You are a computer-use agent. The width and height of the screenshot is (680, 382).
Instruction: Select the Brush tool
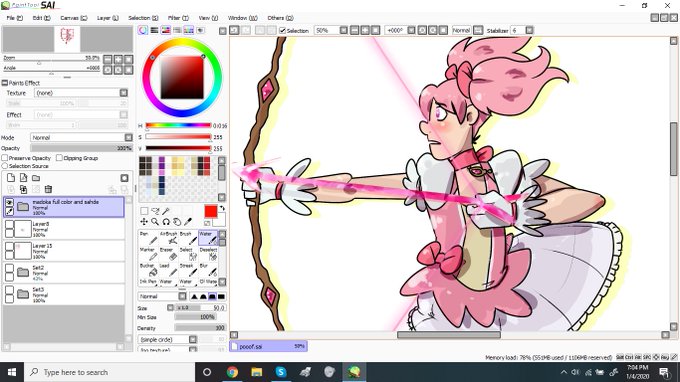click(x=188, y=238)
